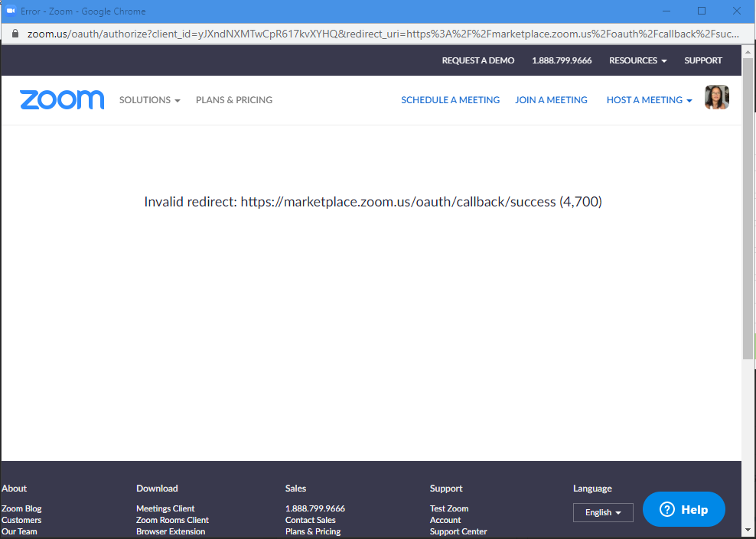Minimize the Chrome window
This screenshot has height=539, width=756.
666,11
